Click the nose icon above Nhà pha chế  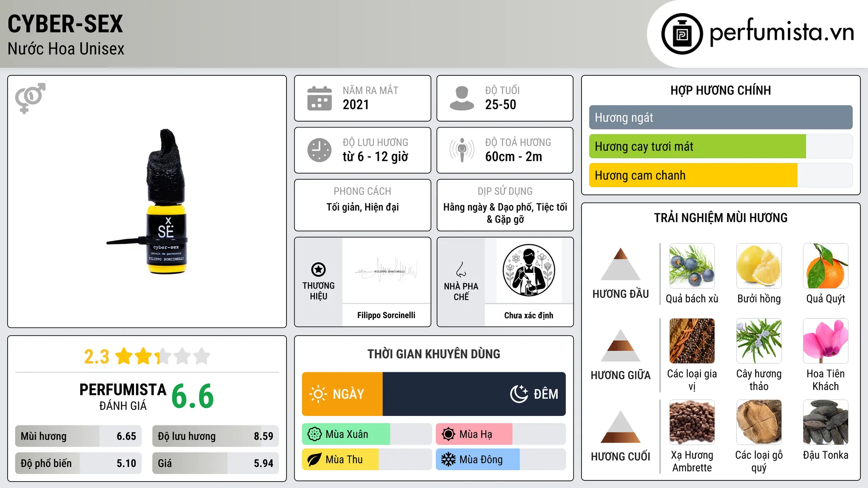coord(461,269)
